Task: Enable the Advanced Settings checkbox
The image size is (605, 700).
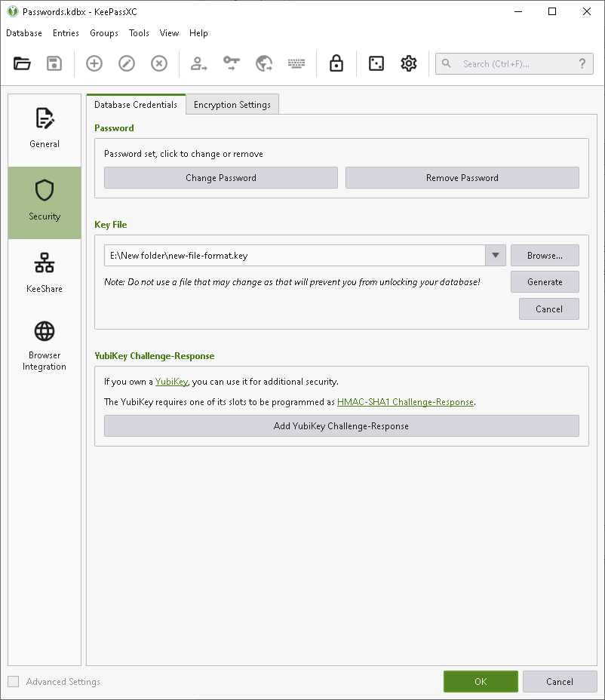Action: 14,682
